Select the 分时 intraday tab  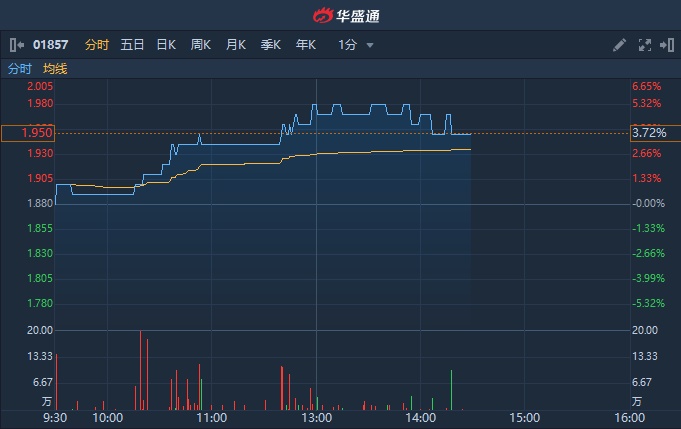97,45
